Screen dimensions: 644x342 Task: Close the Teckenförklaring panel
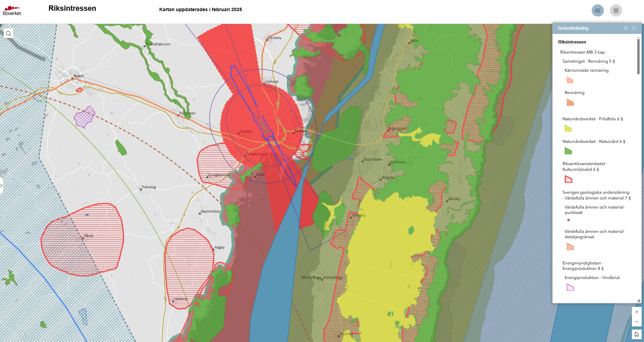click(634, 28)
